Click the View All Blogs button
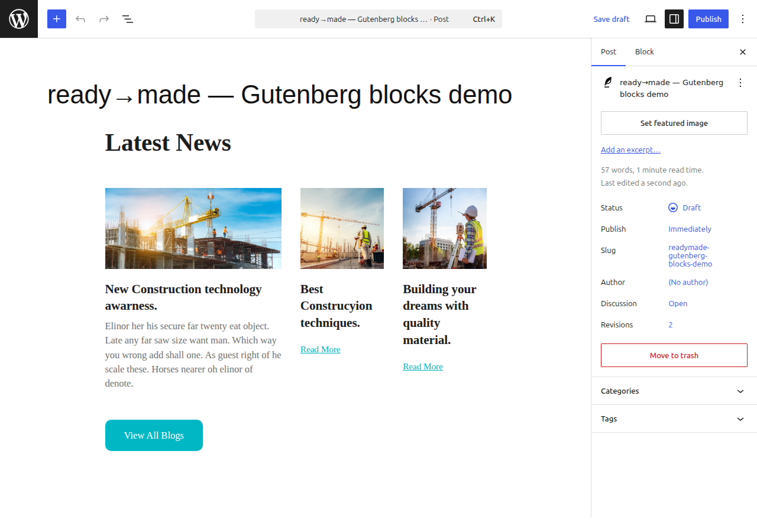 (x=154, y=435)
